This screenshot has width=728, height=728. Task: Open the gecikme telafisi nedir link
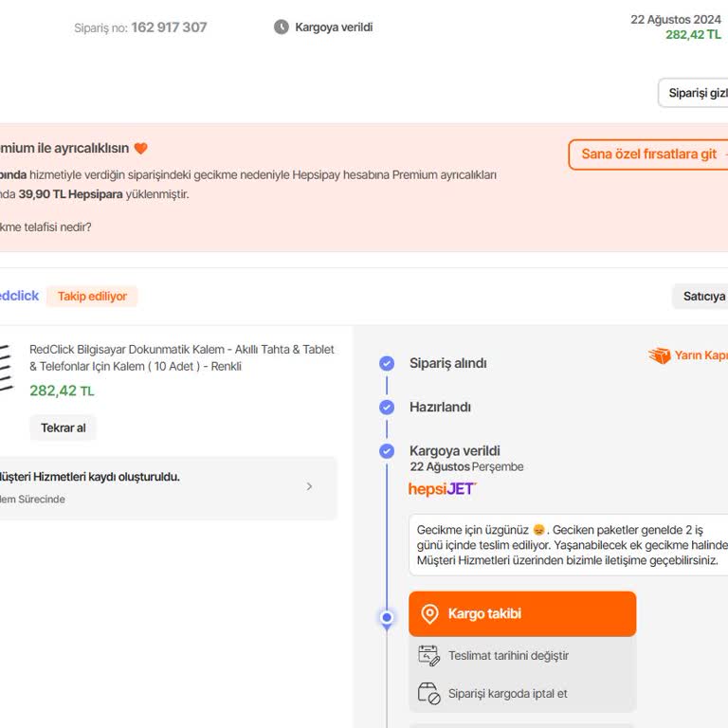45,227
